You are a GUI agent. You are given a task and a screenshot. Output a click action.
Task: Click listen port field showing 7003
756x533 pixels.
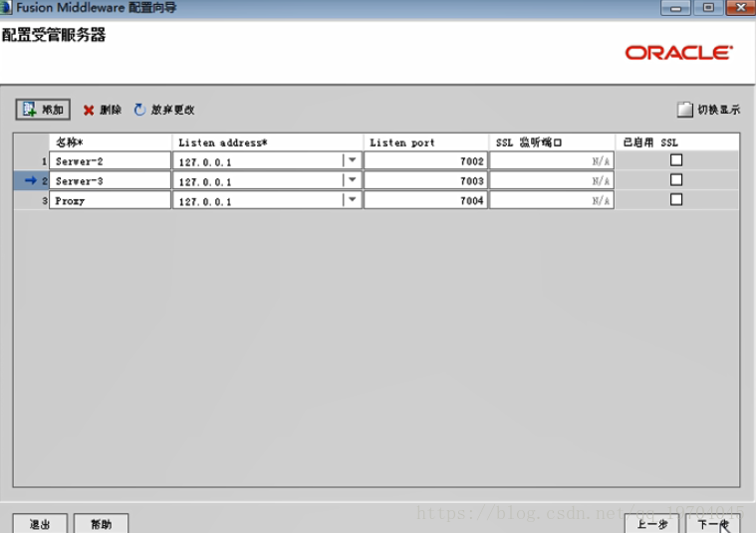point(425,181)
